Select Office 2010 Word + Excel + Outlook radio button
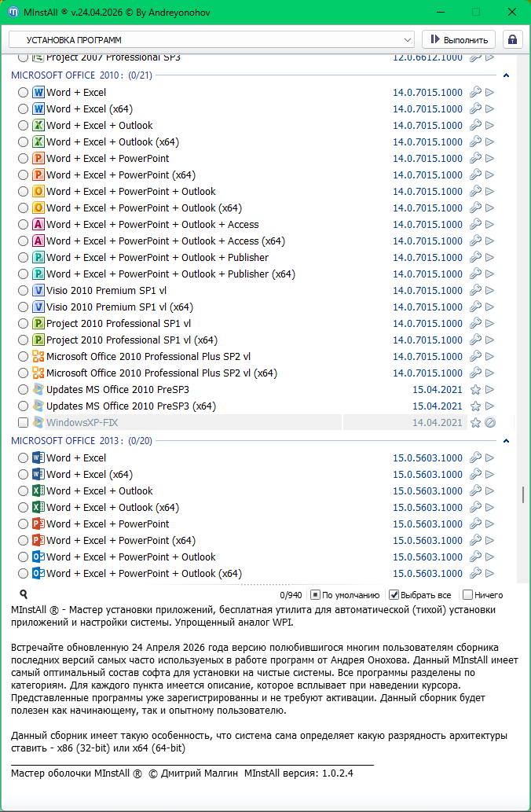This screenshot has width=531, height=812. click(23, 126)
